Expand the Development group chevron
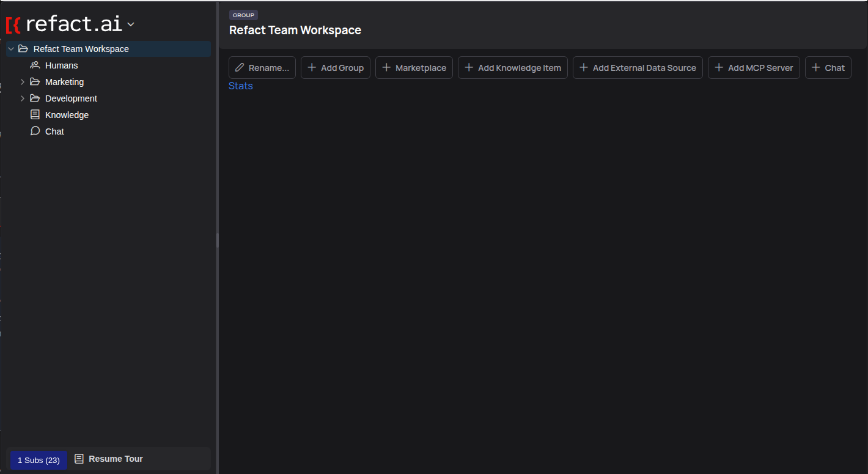This screenshot has width=868, height=474. pyautogui.click(x=23, y=98)
